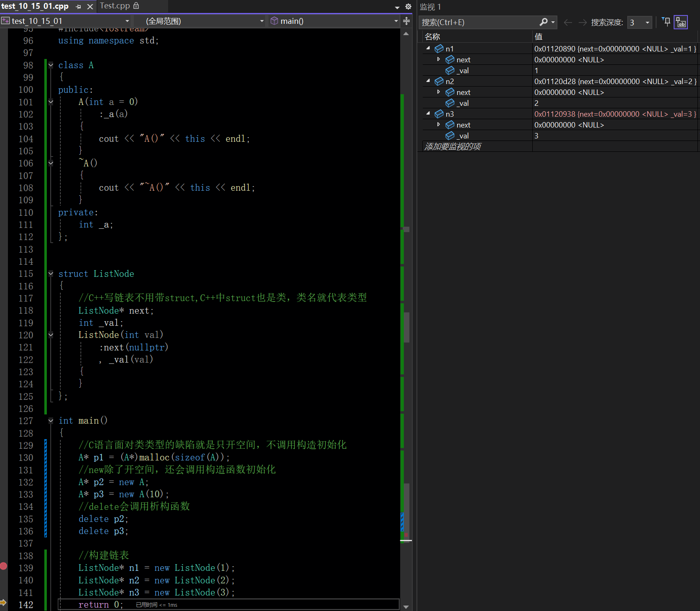Expand the next field under n2

439,92
